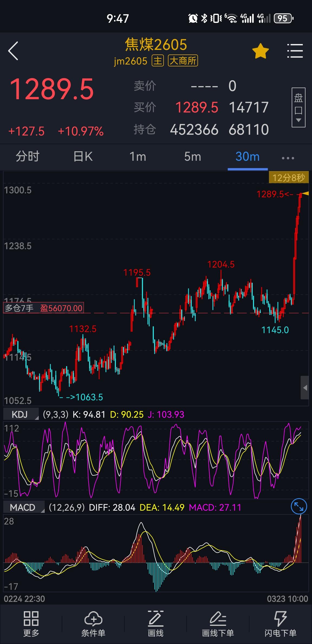Tap the fullscreen expand chart icon
The image size is (312, 644).
coord(299,506)
